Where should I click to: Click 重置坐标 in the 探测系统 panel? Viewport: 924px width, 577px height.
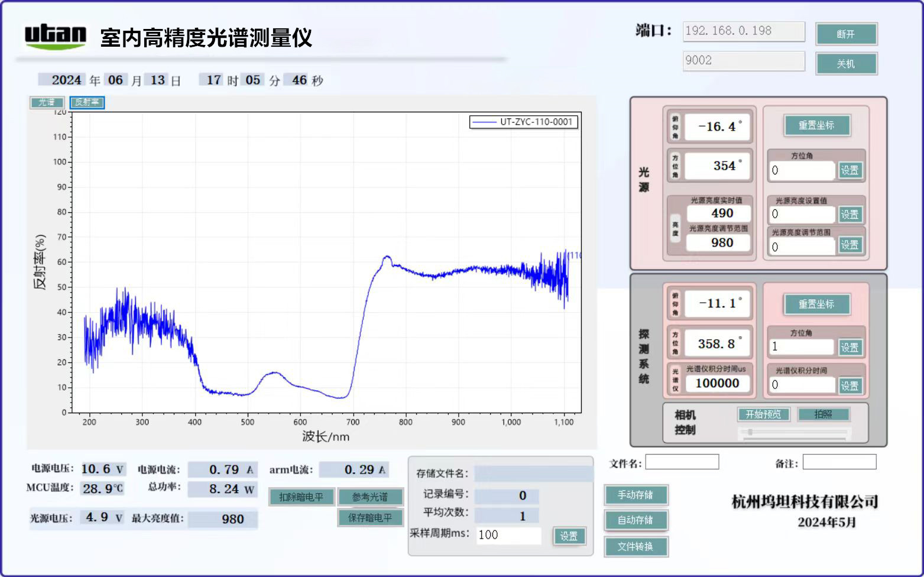[818, 304]
